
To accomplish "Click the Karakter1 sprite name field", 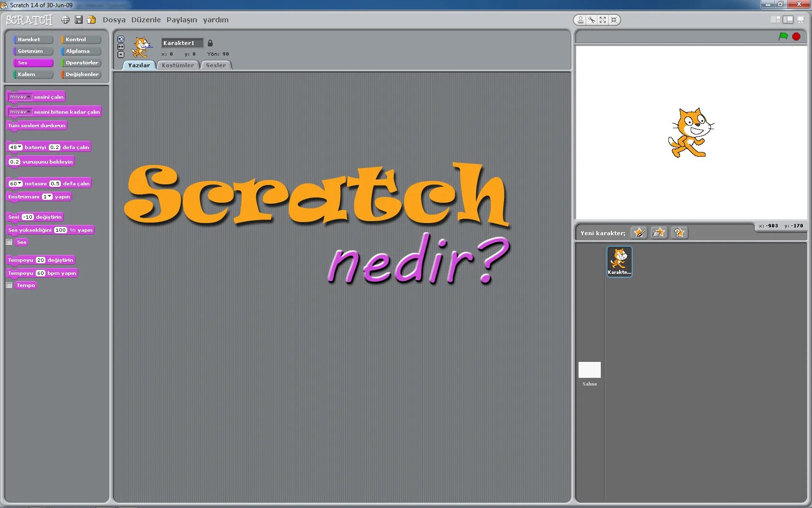I will click(182, 43).
